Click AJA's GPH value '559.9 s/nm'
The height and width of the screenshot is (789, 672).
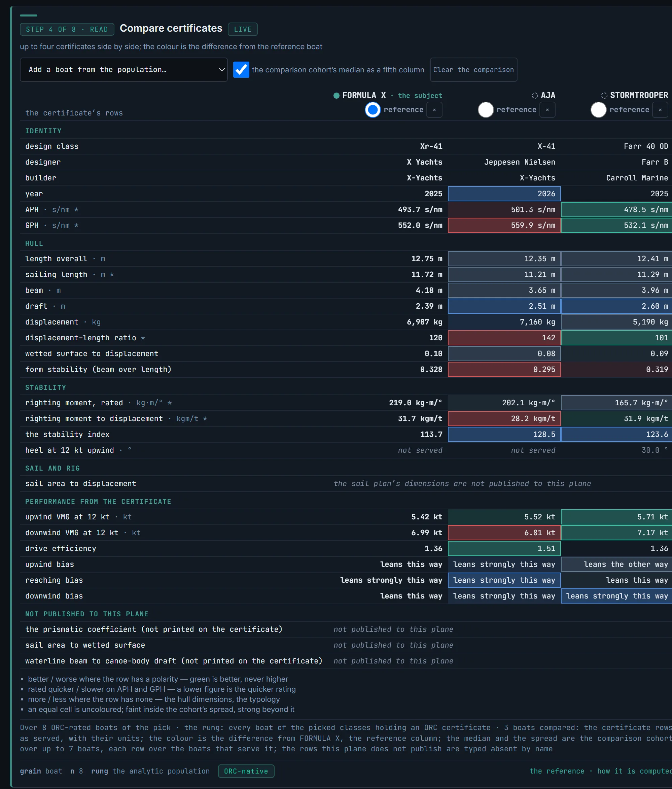tap(504, 226)
